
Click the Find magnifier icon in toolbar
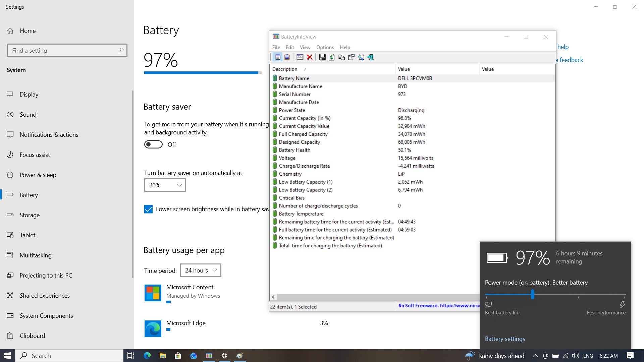tap(361, 57)
